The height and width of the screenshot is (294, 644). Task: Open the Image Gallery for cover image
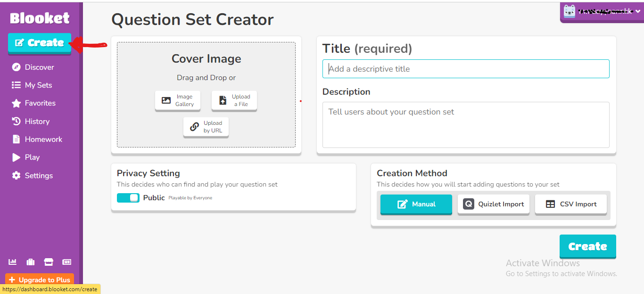click(x=178, y=100)
